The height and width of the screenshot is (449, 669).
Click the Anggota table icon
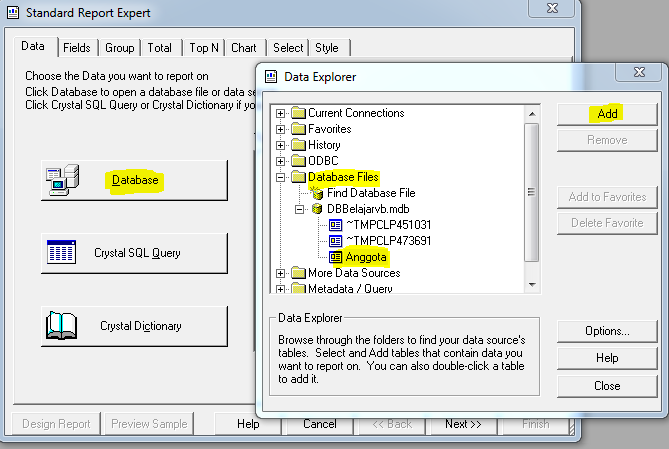pos(335,257)
